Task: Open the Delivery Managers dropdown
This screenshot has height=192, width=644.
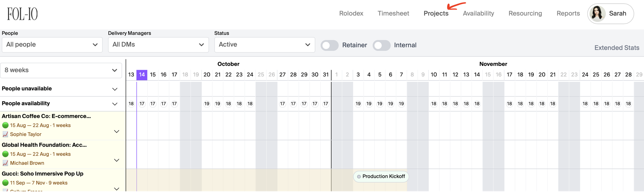Action: (x=158, y=45)
